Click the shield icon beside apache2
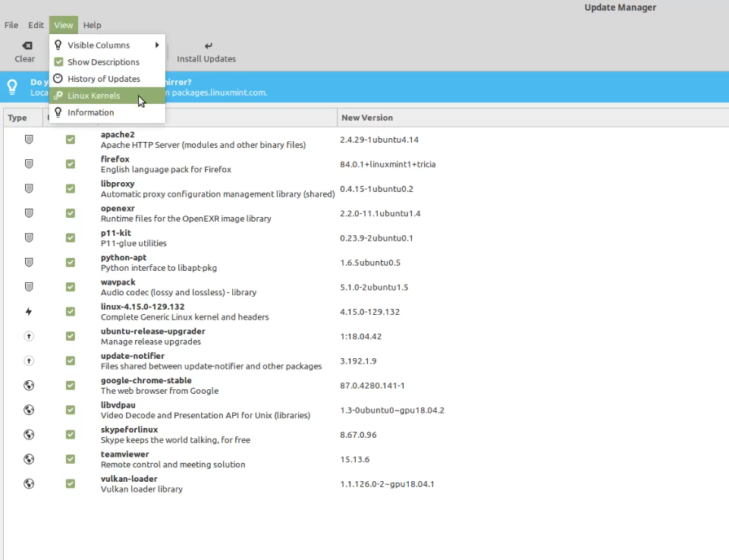729x560 pixels. pos(28,140)
